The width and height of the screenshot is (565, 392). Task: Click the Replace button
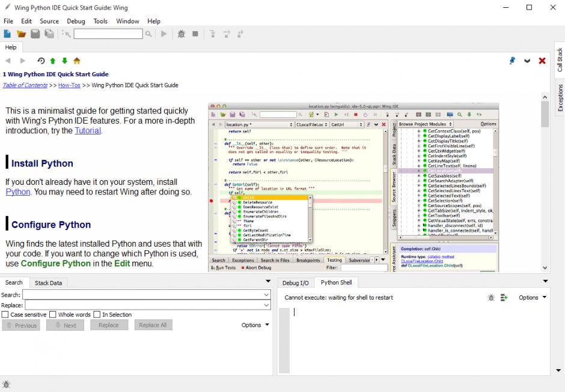click(108, 325)
